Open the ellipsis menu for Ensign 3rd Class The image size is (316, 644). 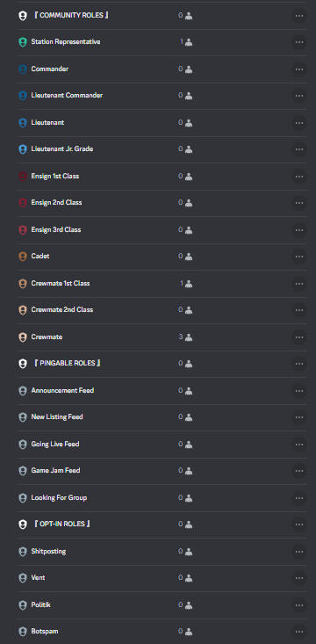click(299, 230)
